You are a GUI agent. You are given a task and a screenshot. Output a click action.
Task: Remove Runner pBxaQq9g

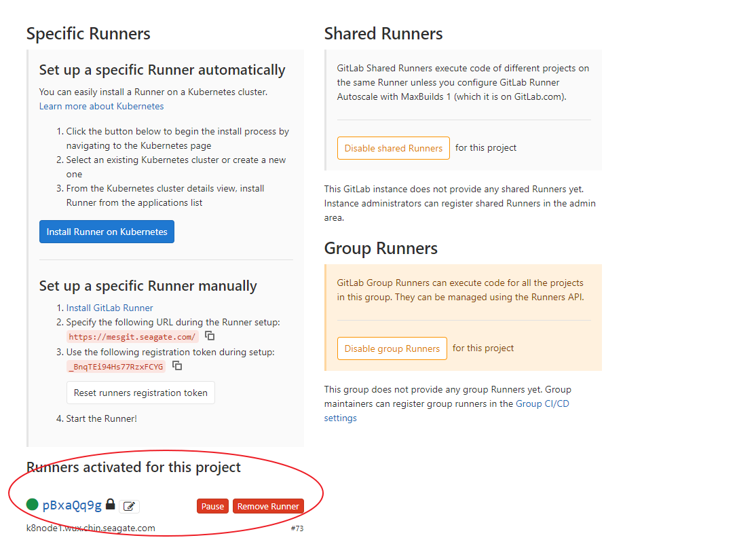click(x=268, y=505)
